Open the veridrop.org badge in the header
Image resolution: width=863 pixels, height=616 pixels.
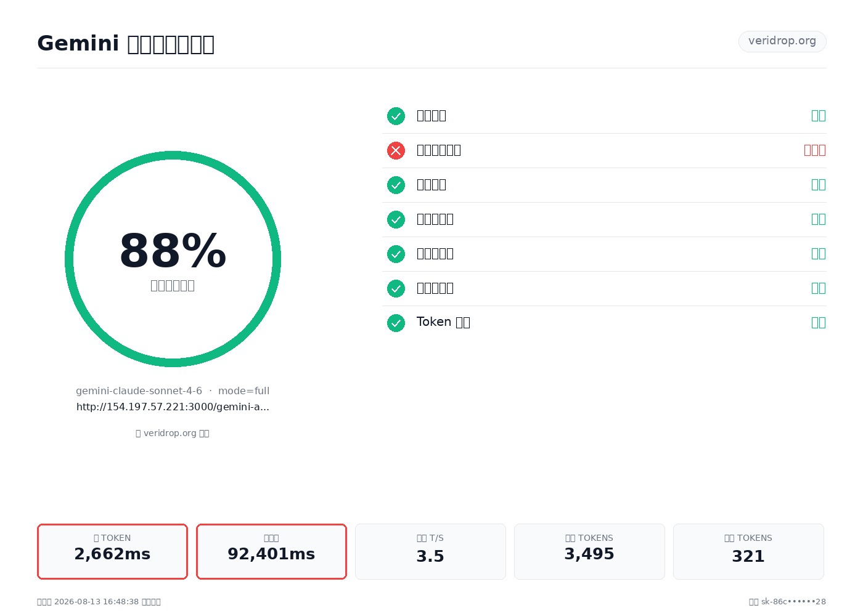click(782, 41)
